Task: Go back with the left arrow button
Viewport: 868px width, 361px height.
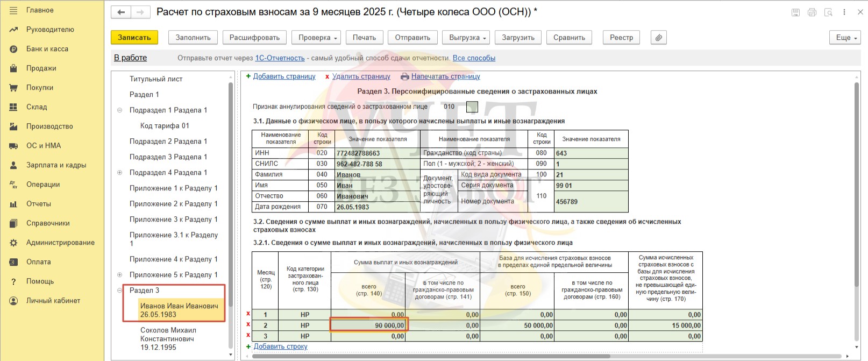Action: tap(121, 12)
